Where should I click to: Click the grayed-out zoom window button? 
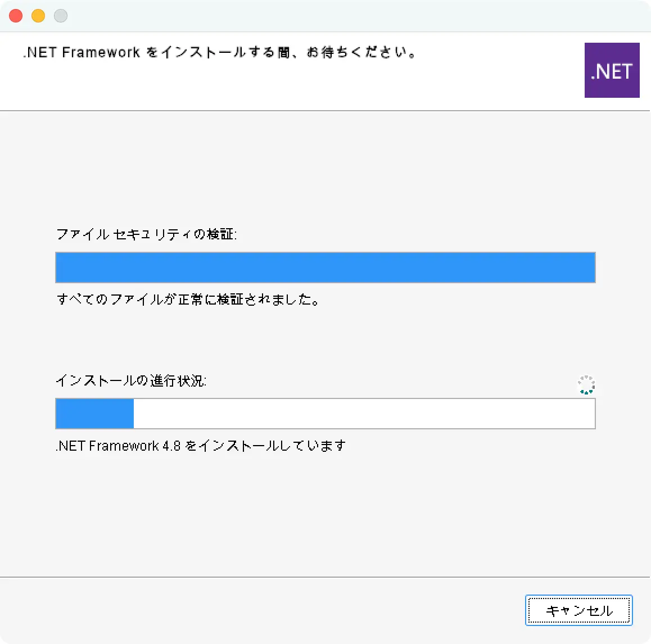pos(61,16)
